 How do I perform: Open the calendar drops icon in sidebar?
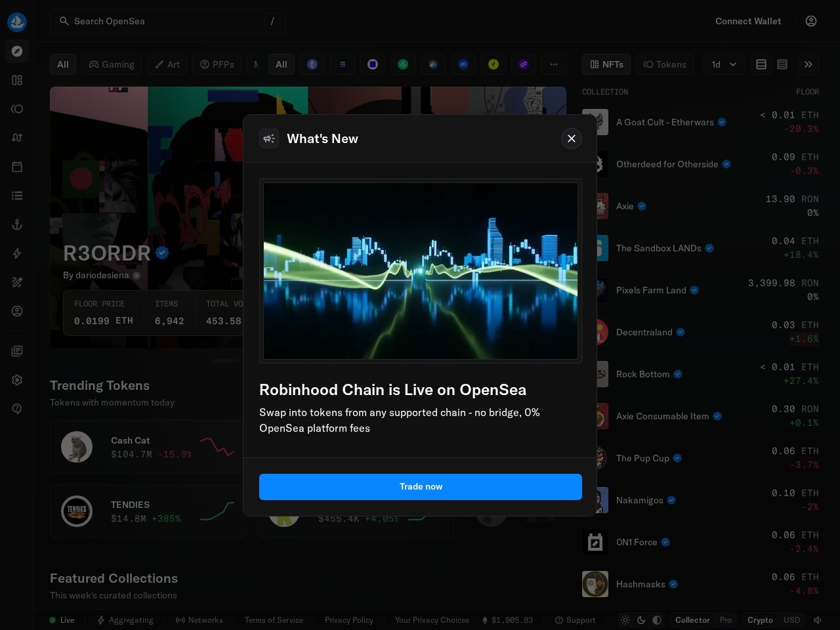(x=17, y=167)
